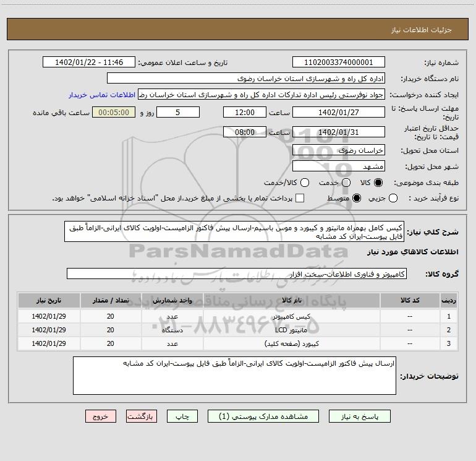Click quantity 20 in کیس کامپیوتر row
476x461 pixels.
(111, 316)
